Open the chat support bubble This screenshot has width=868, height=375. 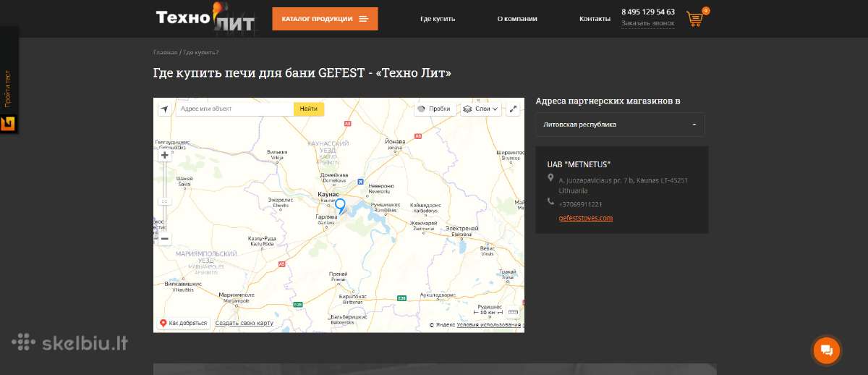[826, 350]
